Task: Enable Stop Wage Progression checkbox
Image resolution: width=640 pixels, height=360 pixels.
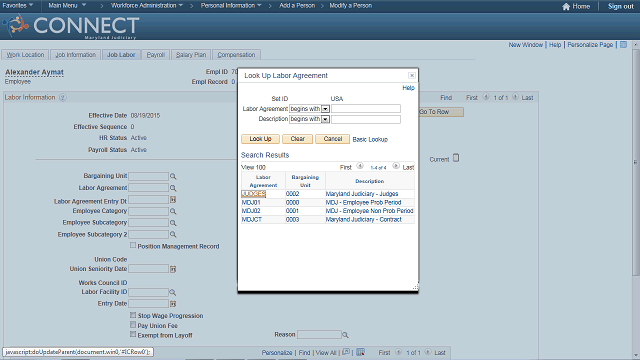Action: [133, 315]
